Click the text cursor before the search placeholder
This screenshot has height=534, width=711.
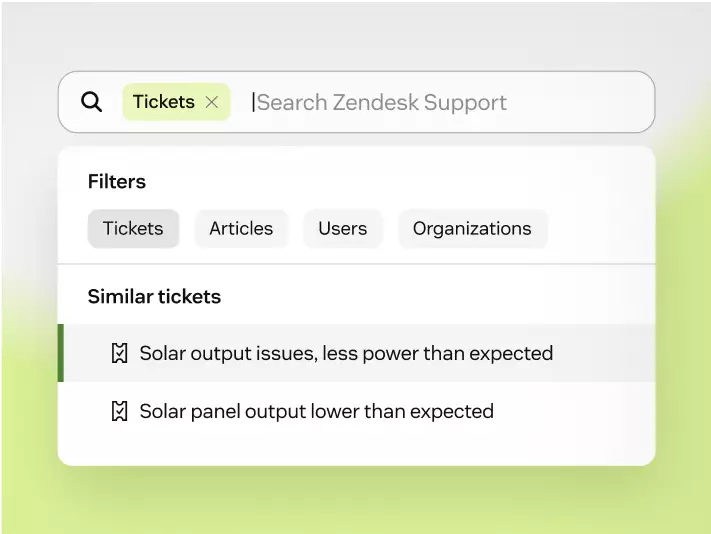(253, 102)
